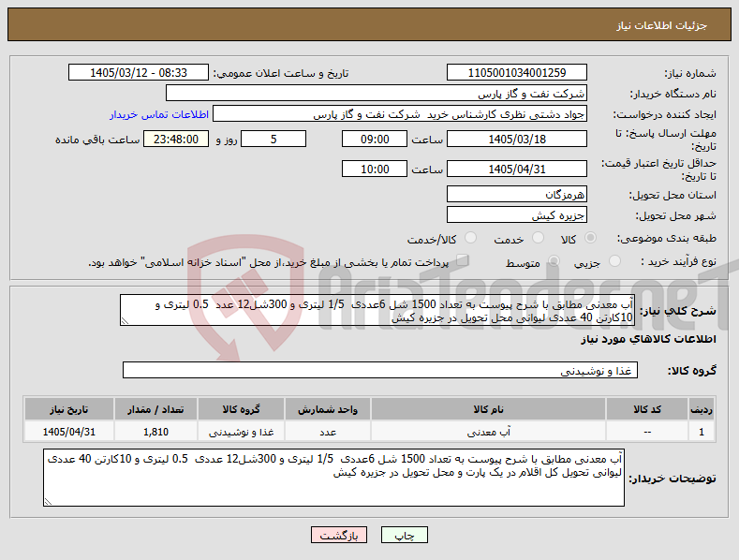Click the announcement date field 1405/03/12 - 08:33
739x560 pixels.
[139, 73]
